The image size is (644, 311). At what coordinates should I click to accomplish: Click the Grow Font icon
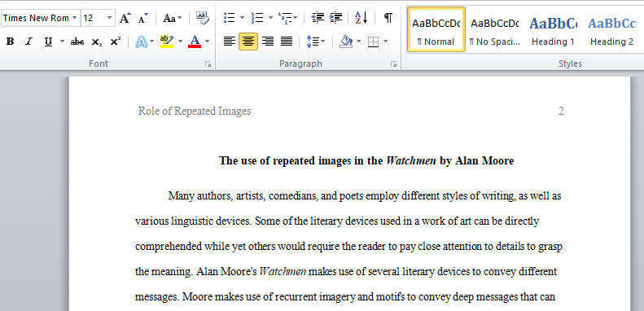[x=125, y=18]
